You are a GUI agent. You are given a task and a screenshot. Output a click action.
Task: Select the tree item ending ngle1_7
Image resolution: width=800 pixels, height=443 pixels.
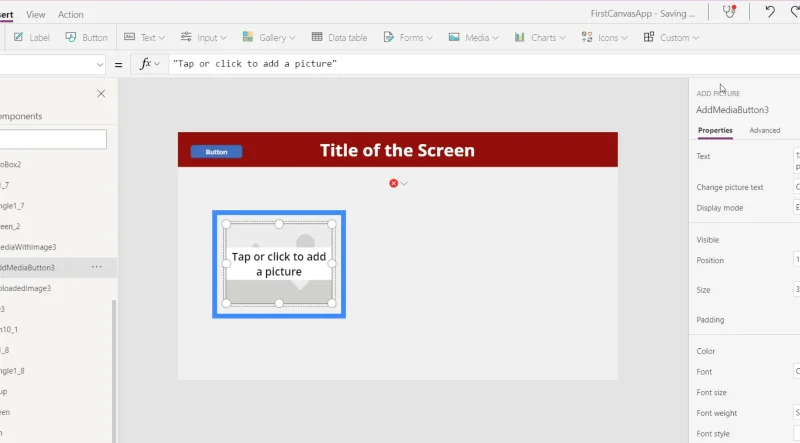[x=12, y=206]
